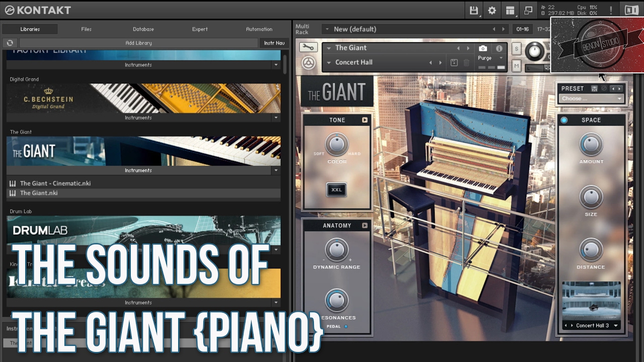Mute the instrument with M button
Screen dimensions: 644x362
point(516,65)
